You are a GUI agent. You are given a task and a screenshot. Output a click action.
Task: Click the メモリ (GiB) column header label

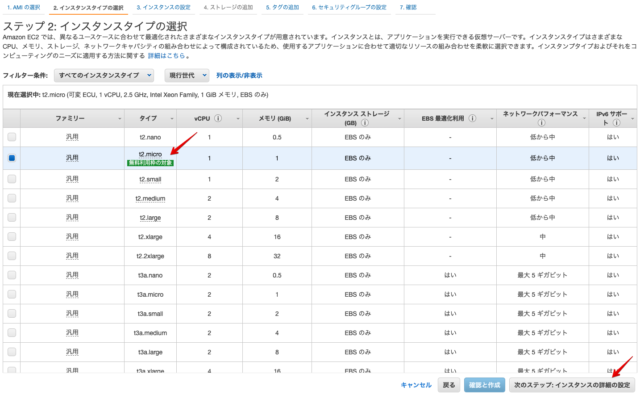click(275, 119)
